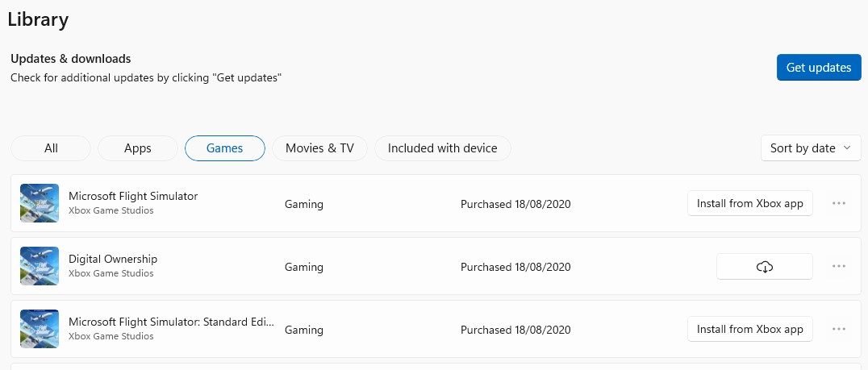Open more options for Flight Simulator Standard Edition
Image resolution: width=868 pixels, height=370 pixels.
point(838,329)
